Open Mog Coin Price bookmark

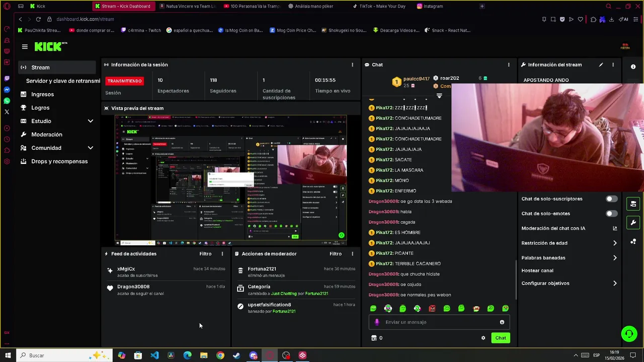click(x=292, y=30)
